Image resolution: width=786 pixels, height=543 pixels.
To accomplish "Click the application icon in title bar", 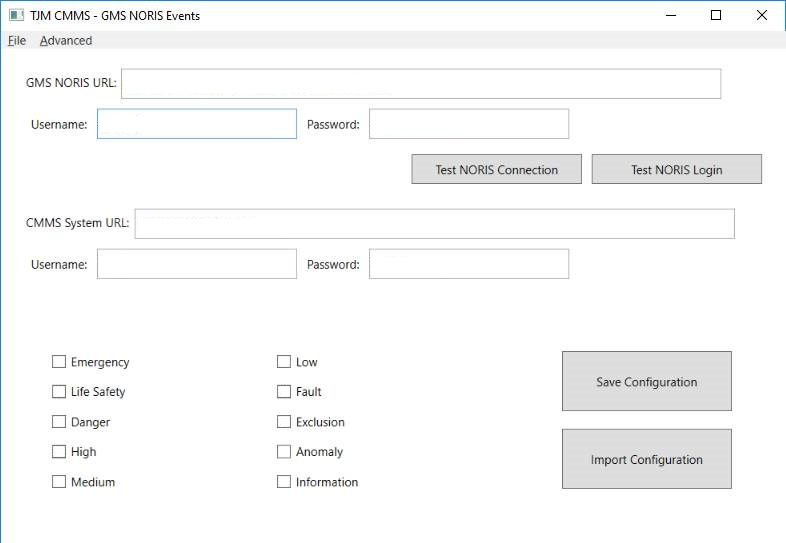I will click(x=16, y=16).
